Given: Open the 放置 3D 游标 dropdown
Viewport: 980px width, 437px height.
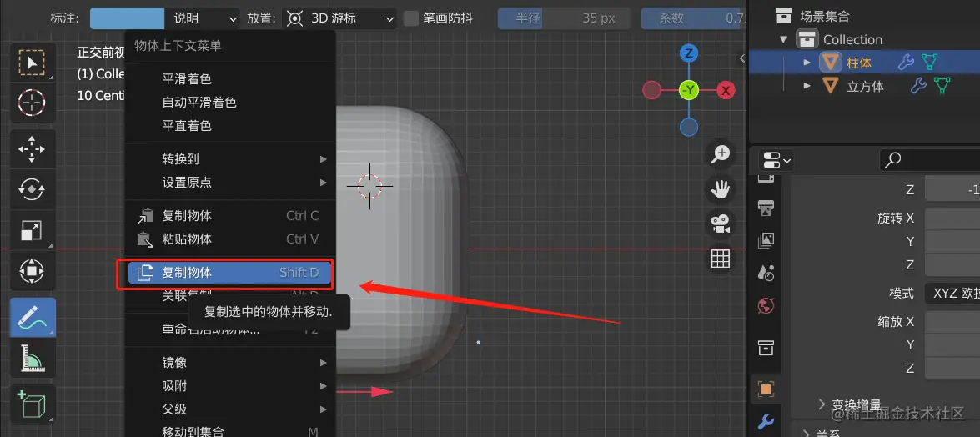Looking at the screenshot, I should pyautogui.click(x=339, y=18).
